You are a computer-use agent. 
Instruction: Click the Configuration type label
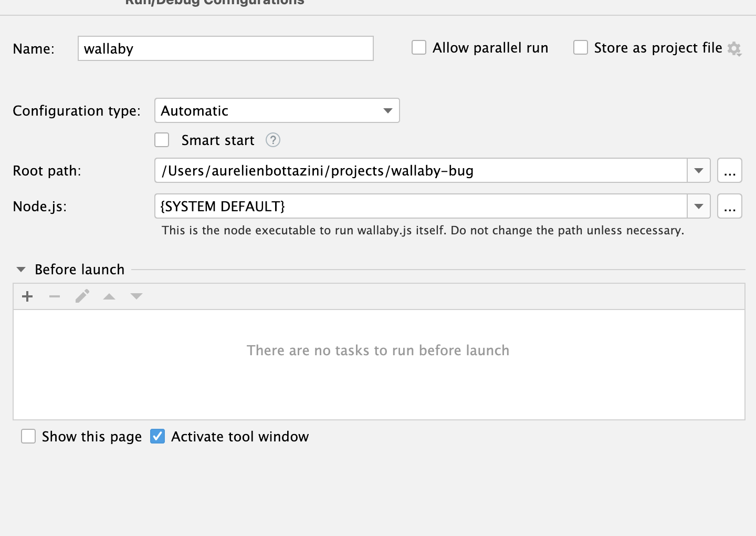(77, 111)
